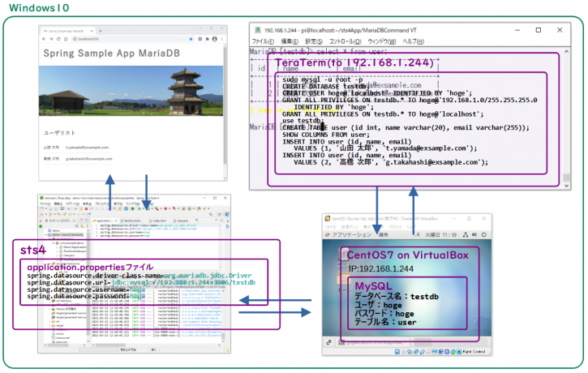Open Tera Term ファイル(F) menu
Screen dimensions: 588x373
[x=263, y=41]
